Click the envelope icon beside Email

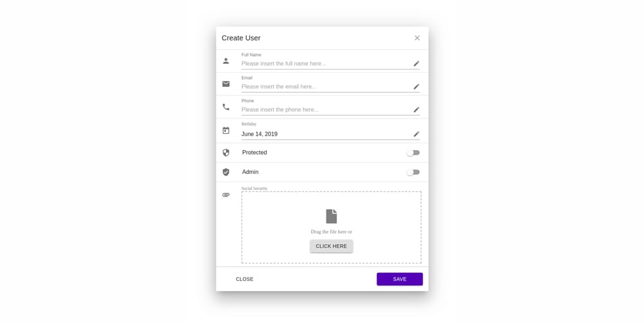pos(226,84)
